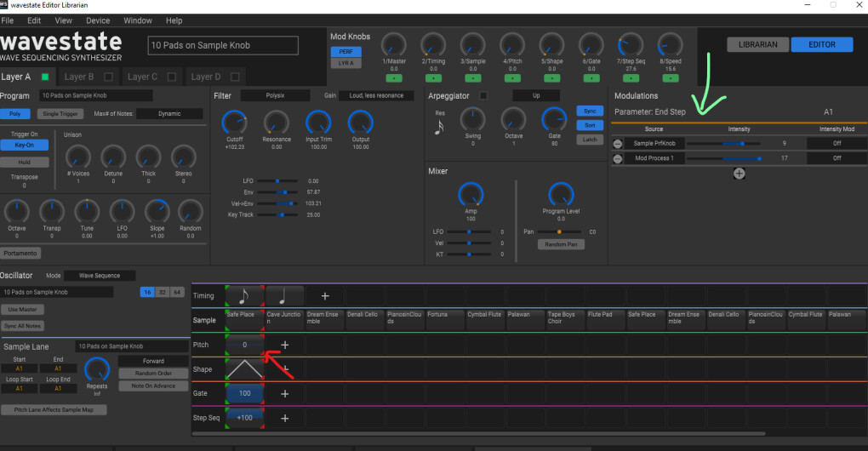Viewport: 868px width, 451px height.
Task: Click the 1/Master mod knob
Action: click(x=394, y=45)
